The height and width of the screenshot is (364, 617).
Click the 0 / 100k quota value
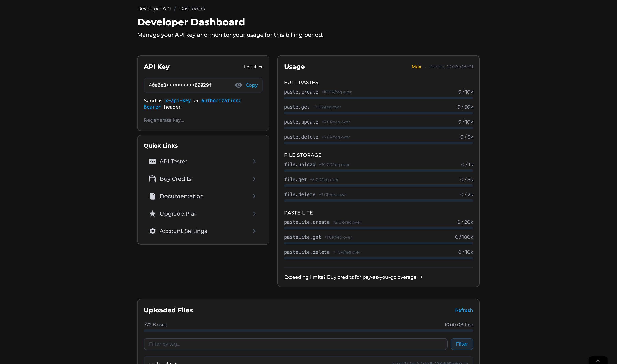point(464,237)
